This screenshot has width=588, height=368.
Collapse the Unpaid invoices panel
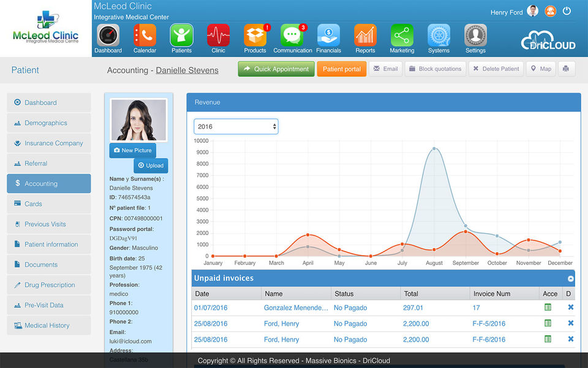570,278
